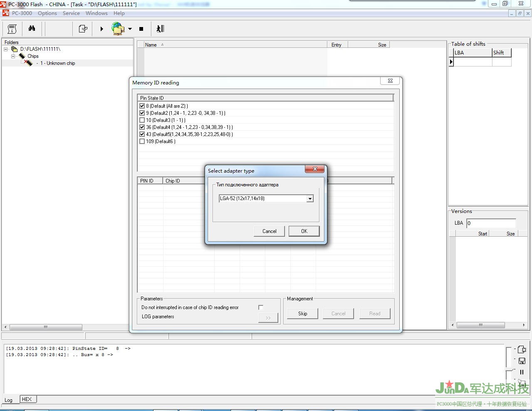Open the Help menu
532x411 pixels.
pos(119,13)
